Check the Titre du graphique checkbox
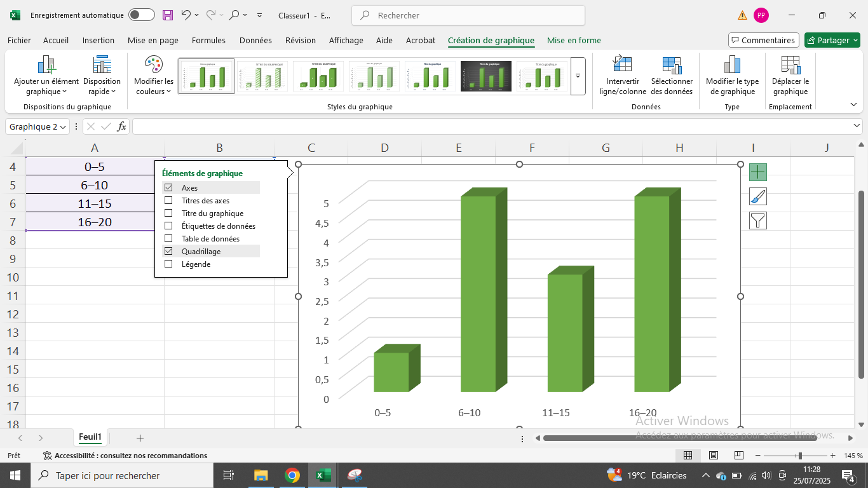The width and height of the screenshot is (868, 488). tap(168, 213)
